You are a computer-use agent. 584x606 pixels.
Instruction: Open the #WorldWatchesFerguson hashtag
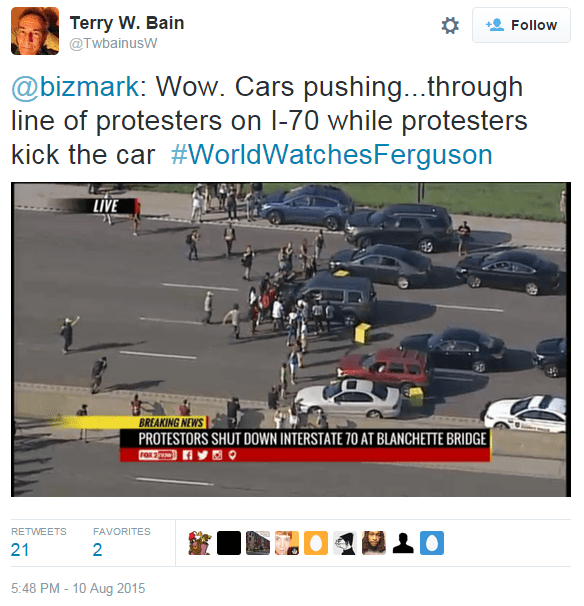[x=332, y=155]
